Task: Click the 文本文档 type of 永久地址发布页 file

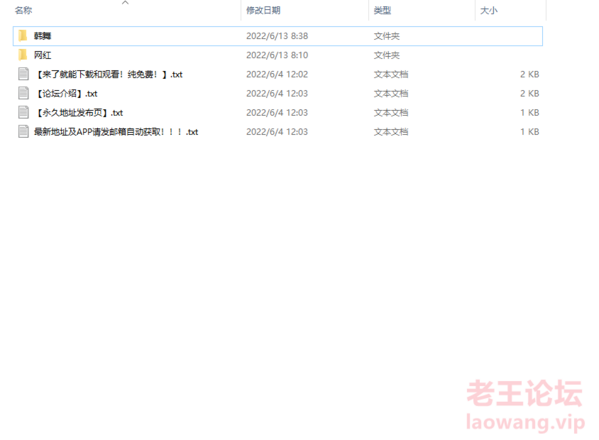Action: point(391,113)
